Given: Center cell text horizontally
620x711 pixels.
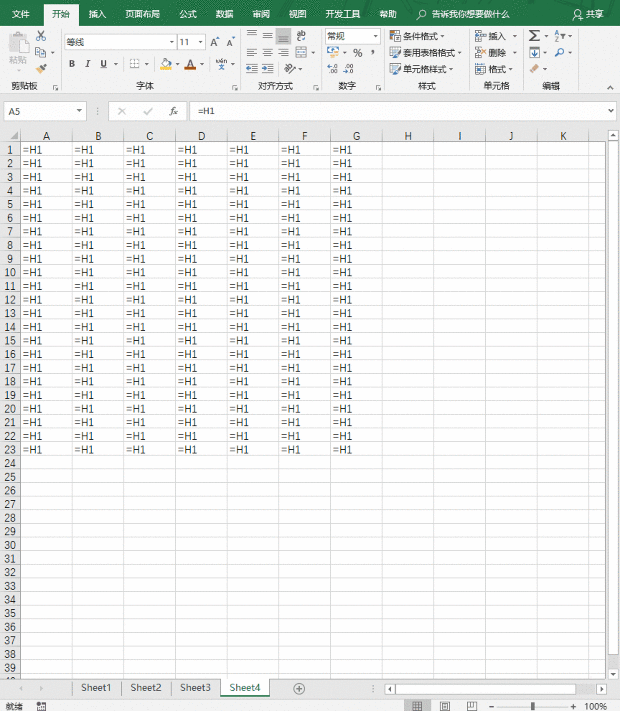Looking at the screenshot, I should tap(268, 52).
